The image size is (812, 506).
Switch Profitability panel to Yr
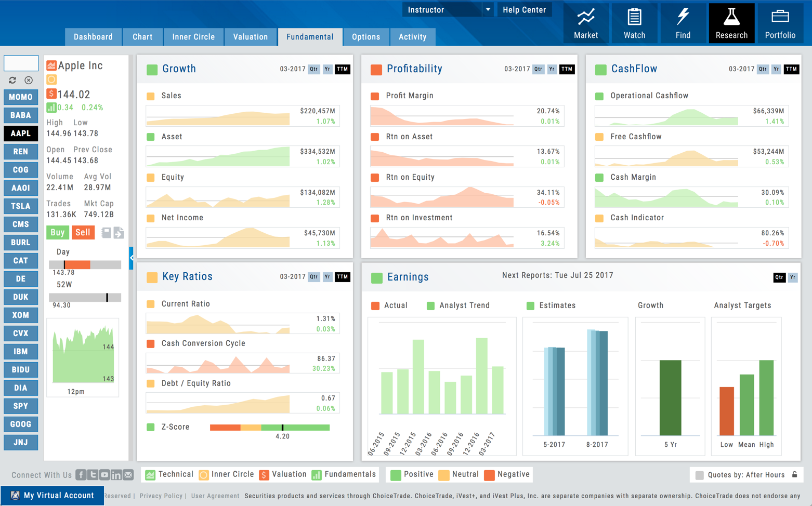(x=552, y=69)
